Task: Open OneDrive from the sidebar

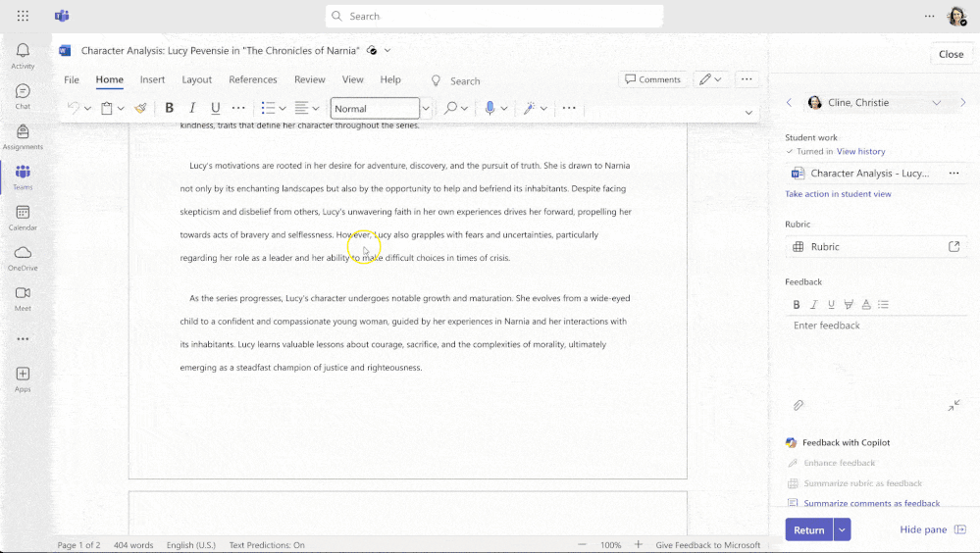Action: click(x=23, y=258)
